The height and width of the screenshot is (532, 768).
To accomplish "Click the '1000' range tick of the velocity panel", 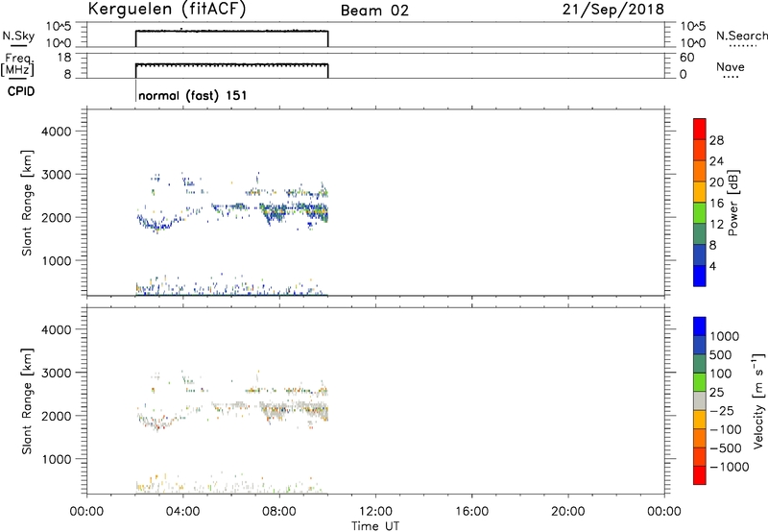I will pyautogui.click(x=57, y=459).
